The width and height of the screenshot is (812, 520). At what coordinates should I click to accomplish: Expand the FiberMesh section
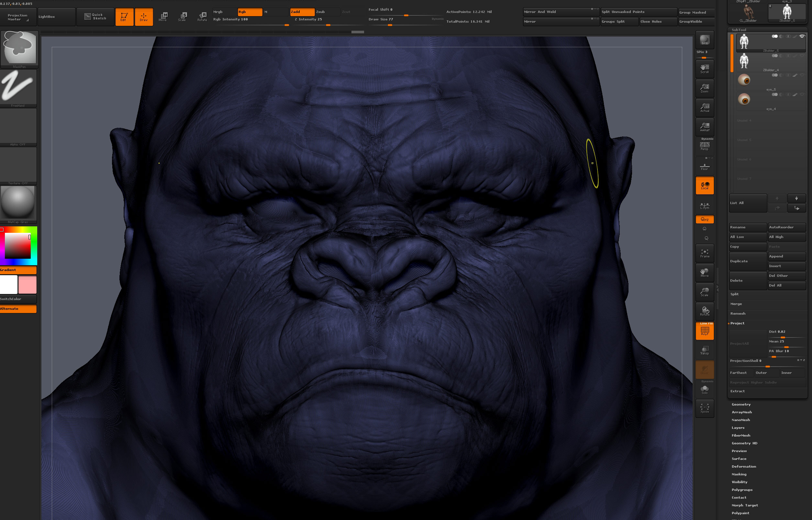click(741, 435)
